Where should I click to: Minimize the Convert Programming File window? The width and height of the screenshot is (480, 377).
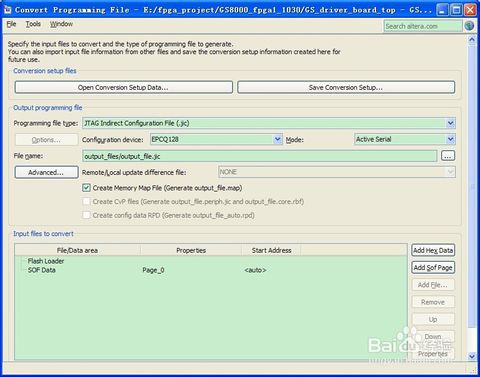442,10
